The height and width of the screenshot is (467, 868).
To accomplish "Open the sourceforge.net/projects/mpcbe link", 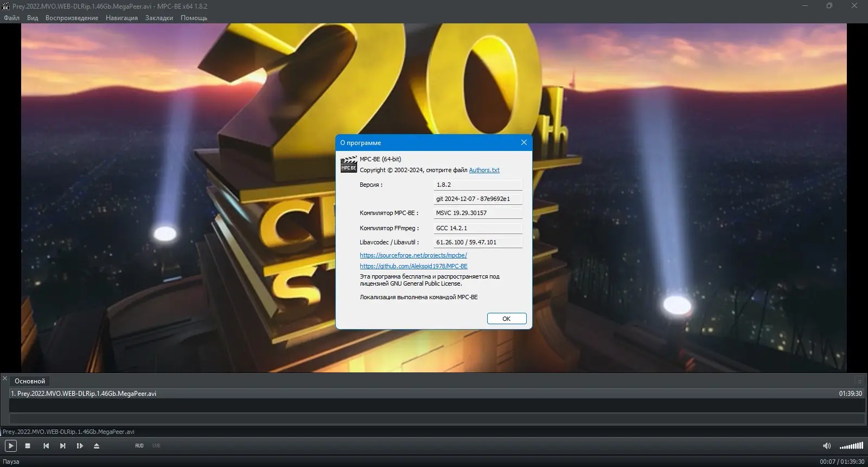I will tap(413, 255).
